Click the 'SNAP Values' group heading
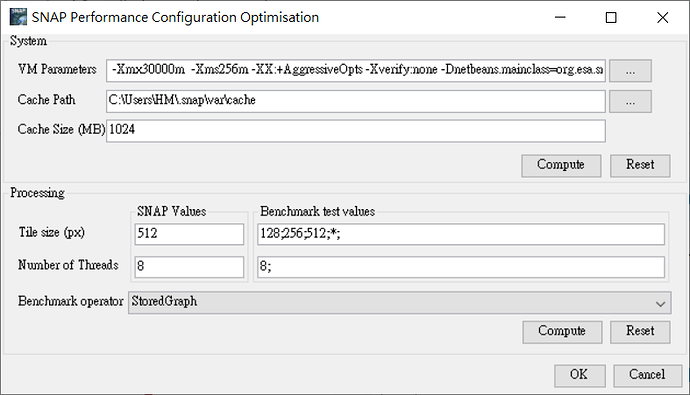Screen dimensions: 690x395 pos(171,212)
